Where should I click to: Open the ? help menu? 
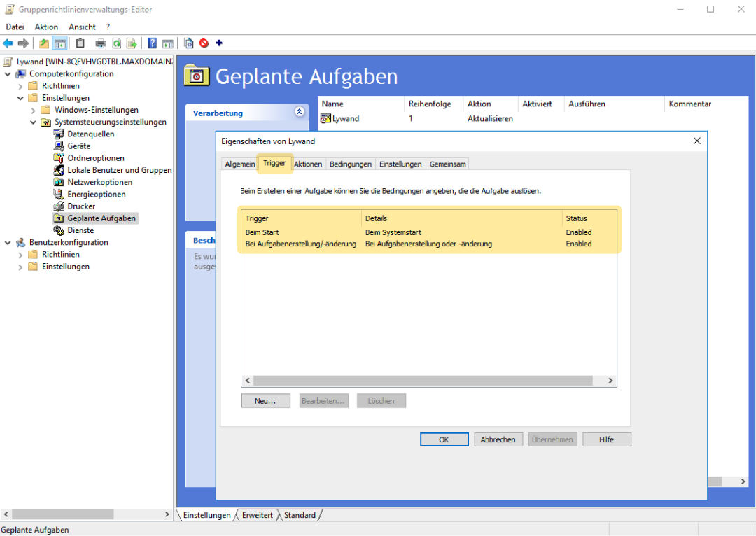(108, 27)
